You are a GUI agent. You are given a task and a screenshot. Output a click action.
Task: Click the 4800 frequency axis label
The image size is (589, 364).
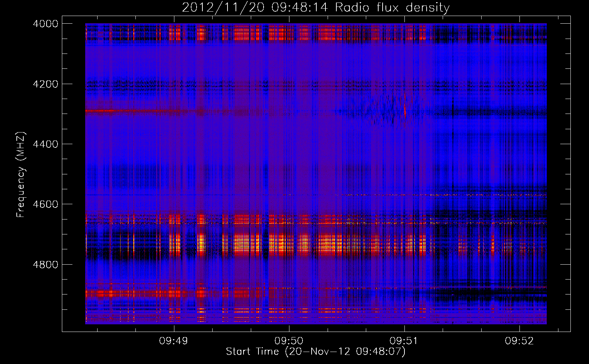coord(46,264)
